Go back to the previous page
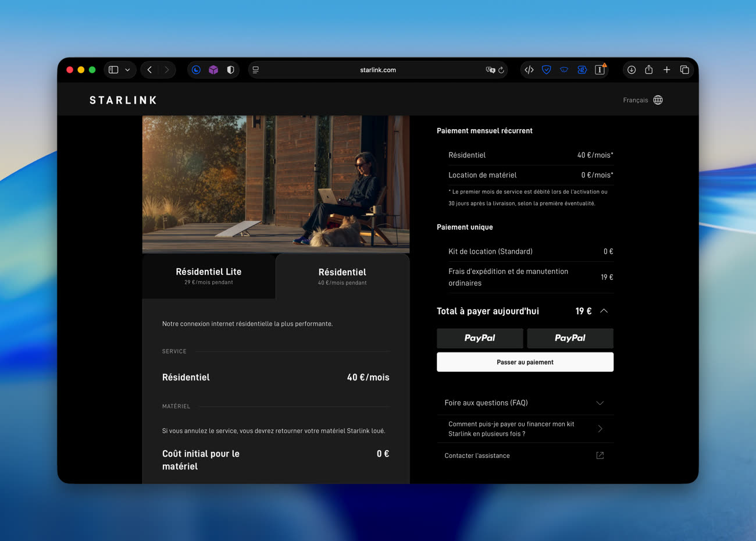 click(149, 70)
